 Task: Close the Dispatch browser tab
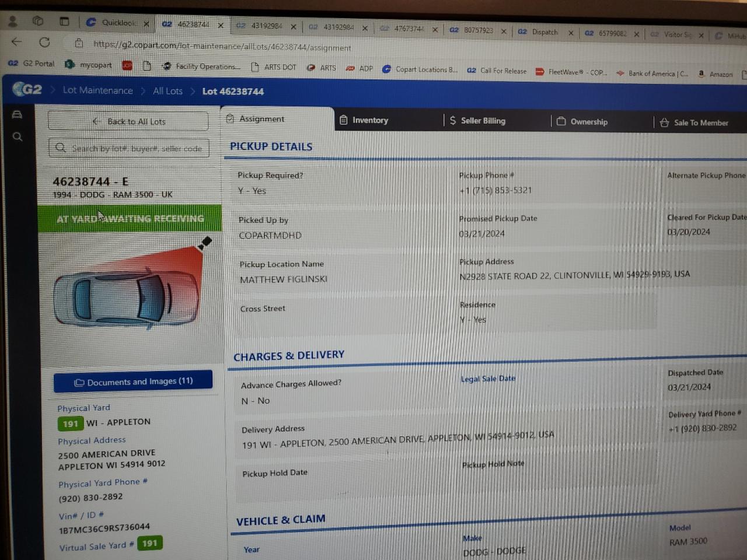pyautogui.click(x=571, y=33)
